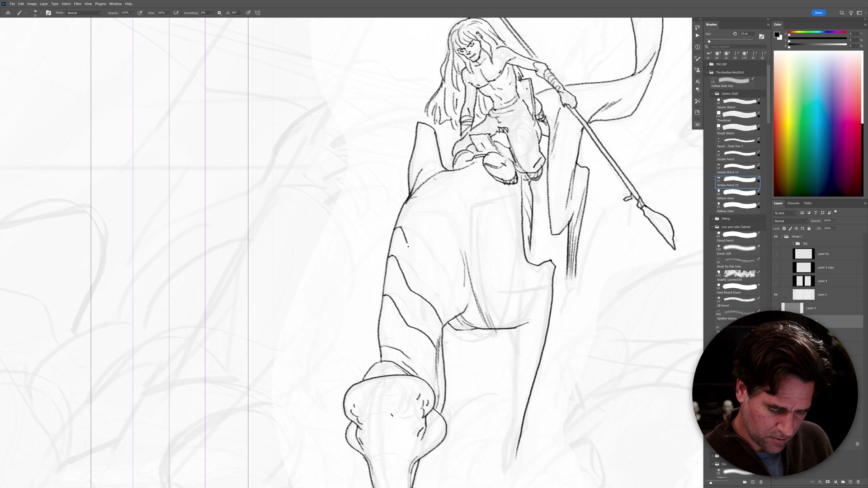Image resolution: width=868 pixels, height=488 pixels.
Task: Expand the TDC-SSP brush folder
Action: [707, 64]
